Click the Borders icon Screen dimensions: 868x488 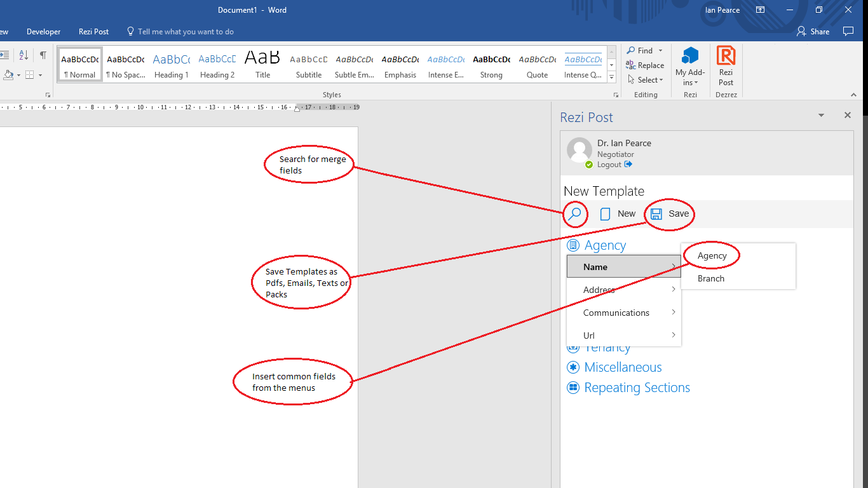click(30, 75)
